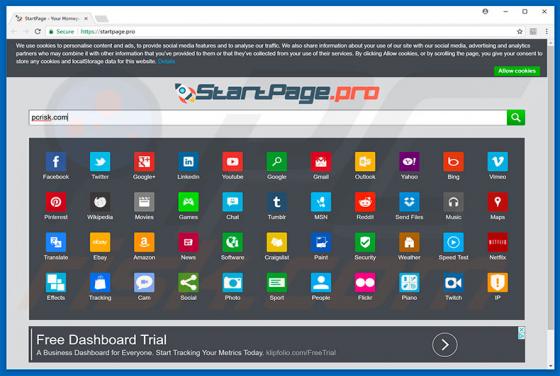Open the IP shield tile
The image size is (560, 376).
498,283
